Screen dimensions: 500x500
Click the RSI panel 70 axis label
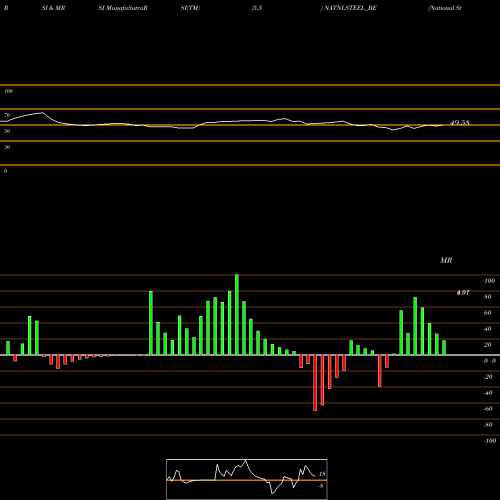tap(7, 115)
